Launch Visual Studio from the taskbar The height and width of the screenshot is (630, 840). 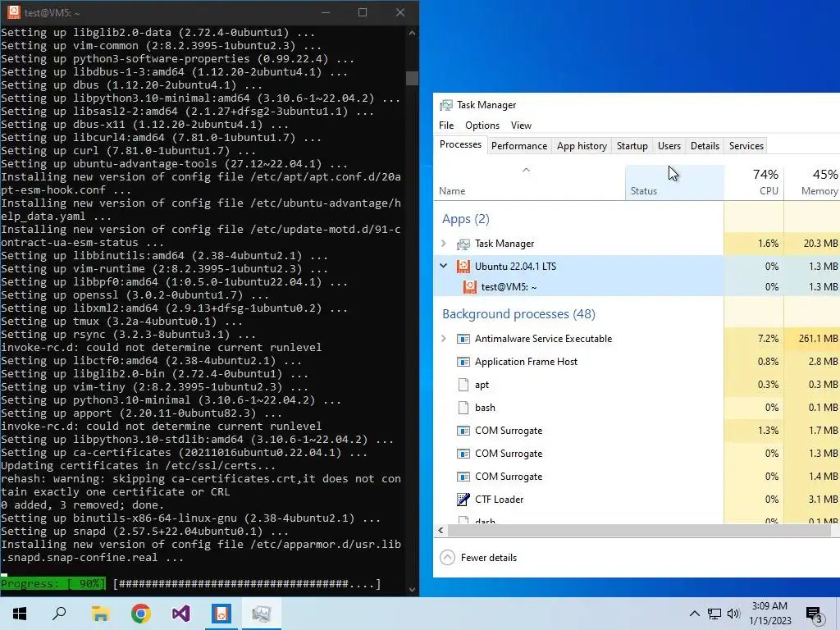[181, 614]
